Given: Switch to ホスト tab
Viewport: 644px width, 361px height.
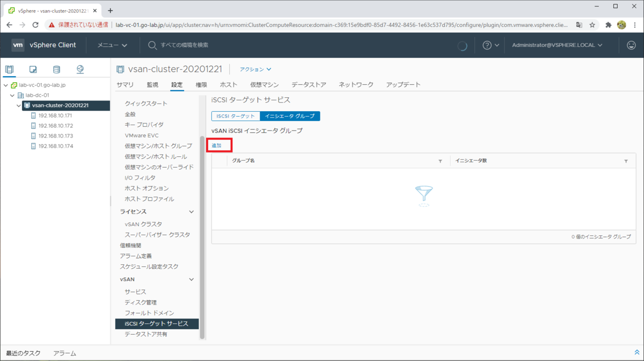Looking at the screenshot, I should (229, 84).
